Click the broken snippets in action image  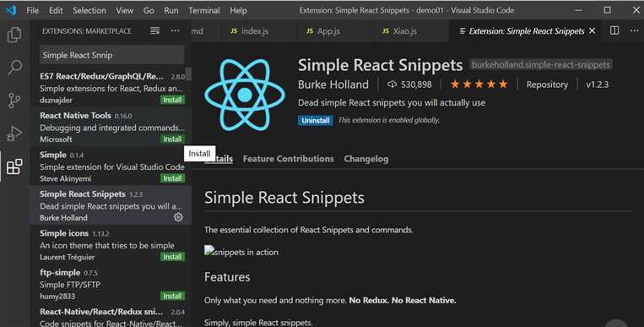tap(241, 251)
